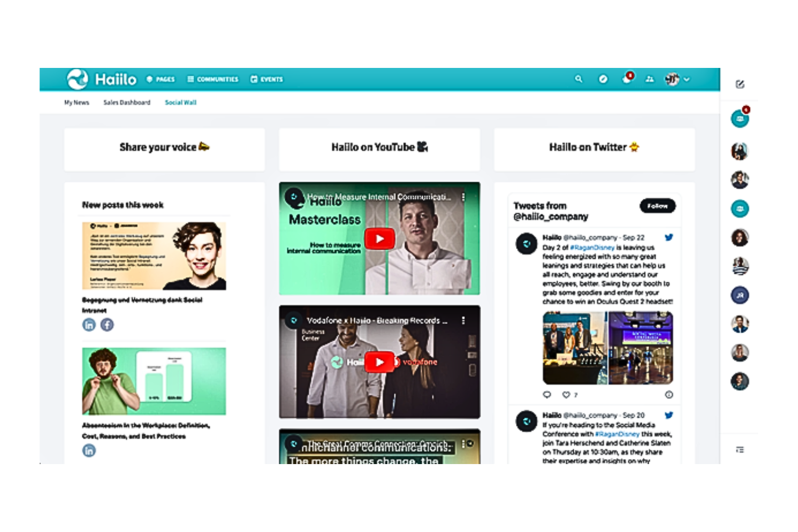Viewport: 798px width, 532px height.
Task: Open chat with man in blue jacket avatar
Action: (740, 324)
